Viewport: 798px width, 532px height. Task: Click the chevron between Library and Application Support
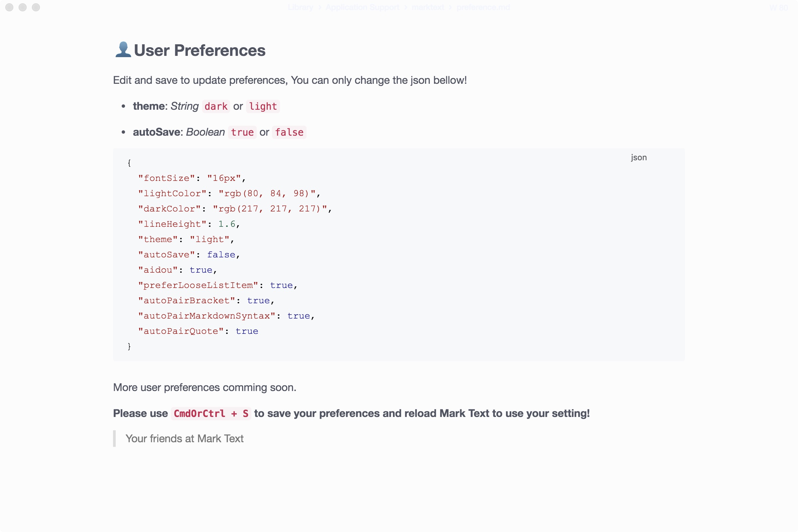[x=319, y=7]
